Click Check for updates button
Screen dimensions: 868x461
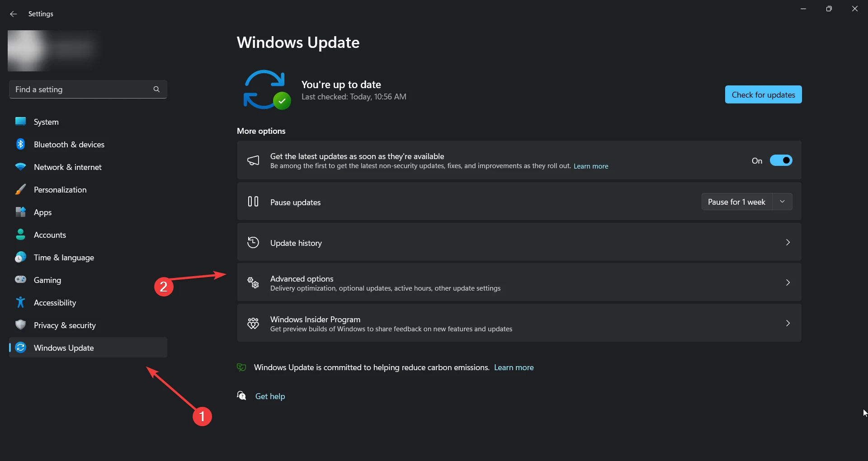pyautogui.click(x=763, y=94)
